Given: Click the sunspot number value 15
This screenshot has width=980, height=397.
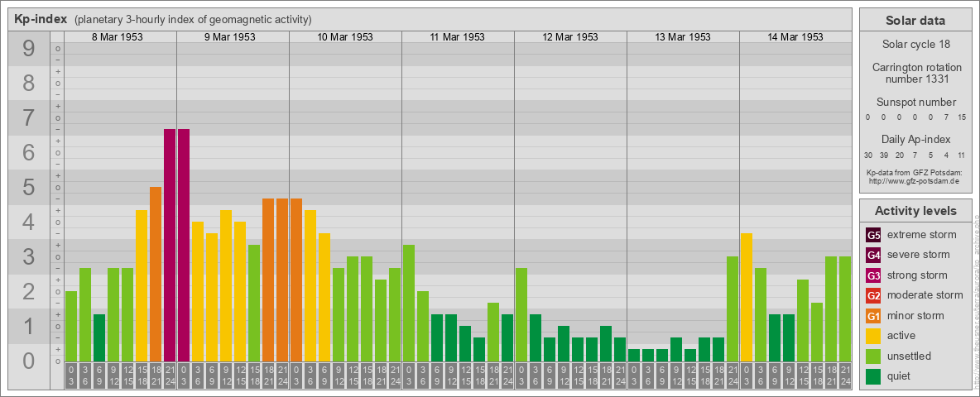Looking at the screenshot, I should [x=962, y=117].
